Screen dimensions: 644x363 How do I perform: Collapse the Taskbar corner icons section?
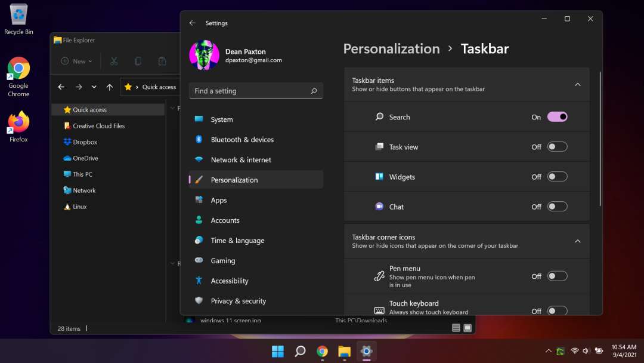pos(577,241)
